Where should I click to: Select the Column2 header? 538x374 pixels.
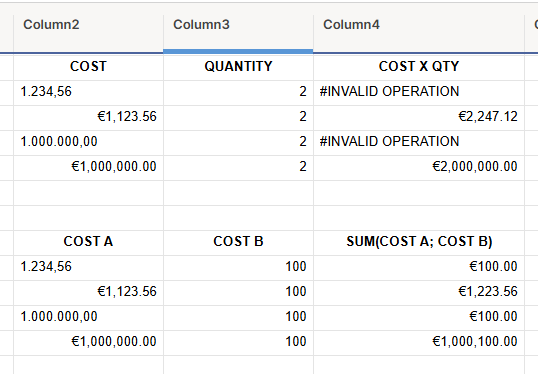click(88, 25)
